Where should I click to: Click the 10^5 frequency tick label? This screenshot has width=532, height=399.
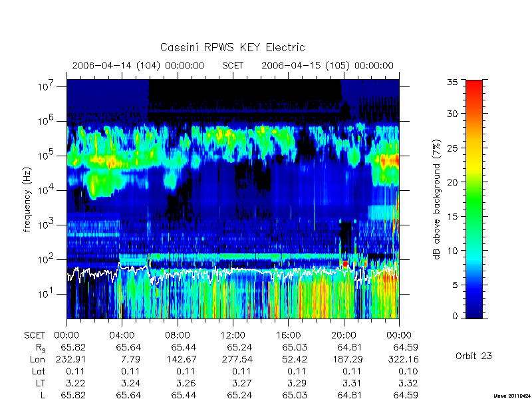point(46,156)
